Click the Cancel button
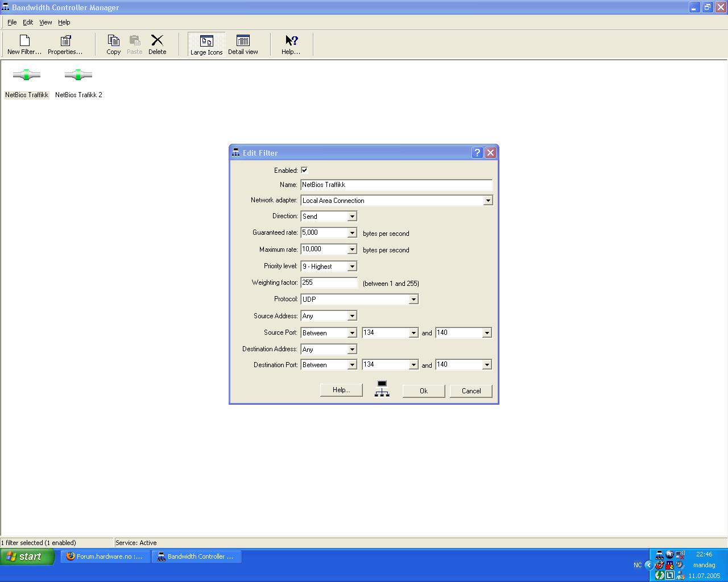Screen dimensions: 728x582 click(471, 391)
